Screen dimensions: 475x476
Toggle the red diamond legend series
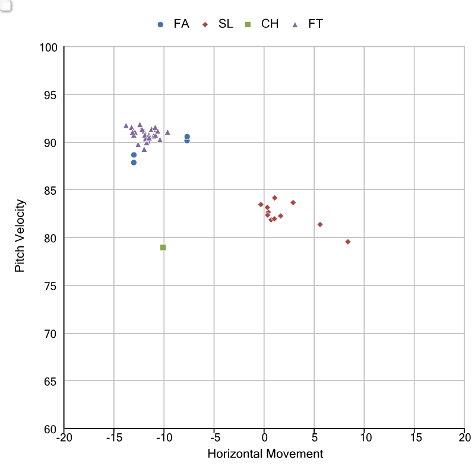click(x=205, y=24)
